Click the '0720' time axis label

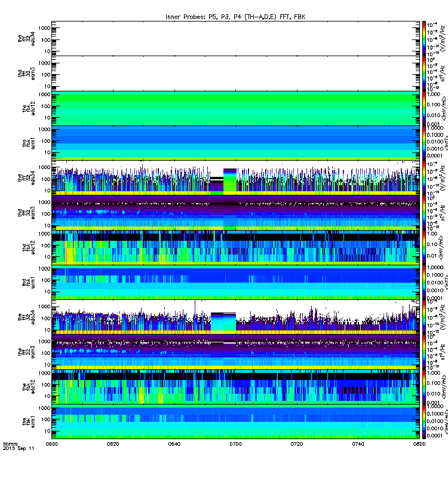click(297, 444)
